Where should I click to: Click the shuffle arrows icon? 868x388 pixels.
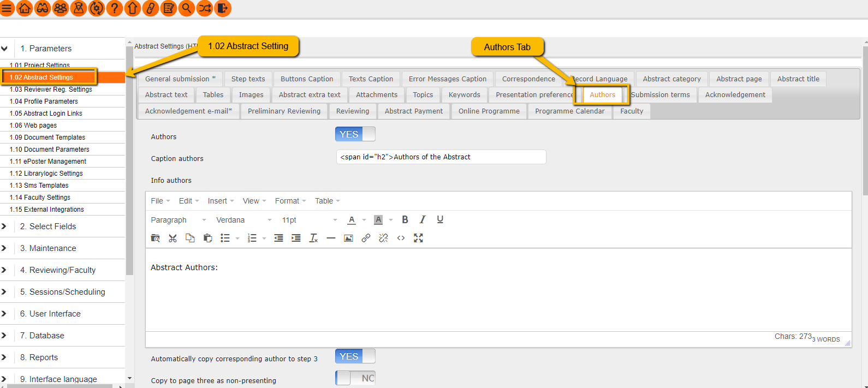click(x=205, y=8)
